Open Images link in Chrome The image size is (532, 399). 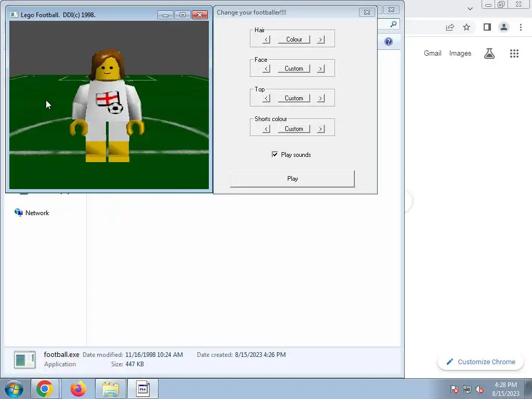point(460,54)
